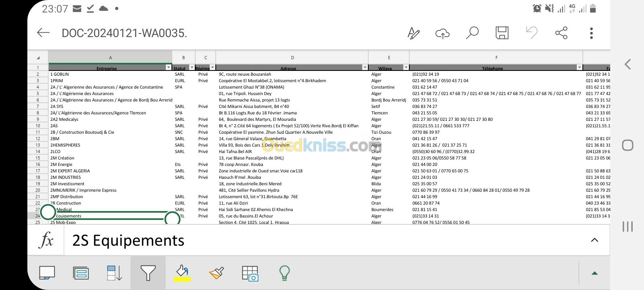This screenshot has height=290, width=644.
Task: Tap the undo arrow
Action: click(532, 33)
